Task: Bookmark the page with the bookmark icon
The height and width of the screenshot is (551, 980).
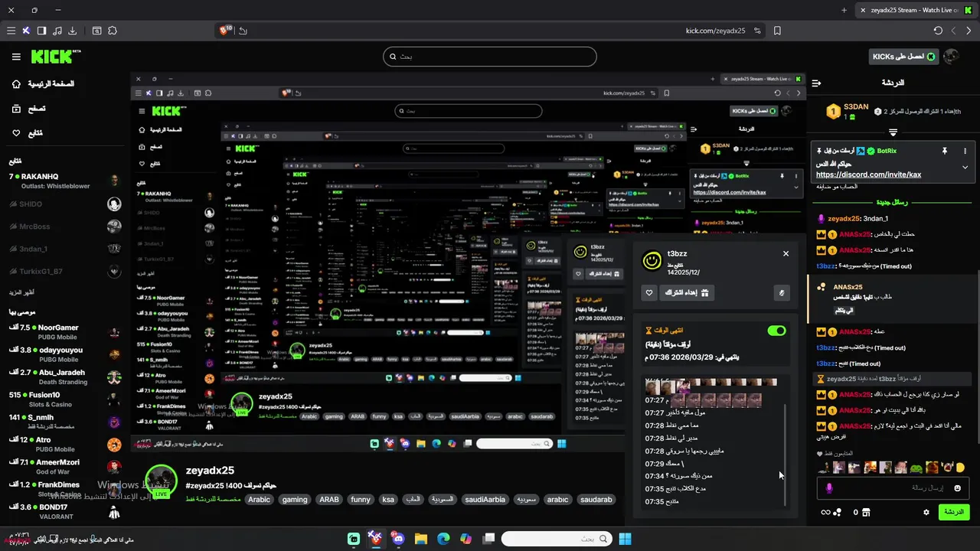Action: coord(777,31)
